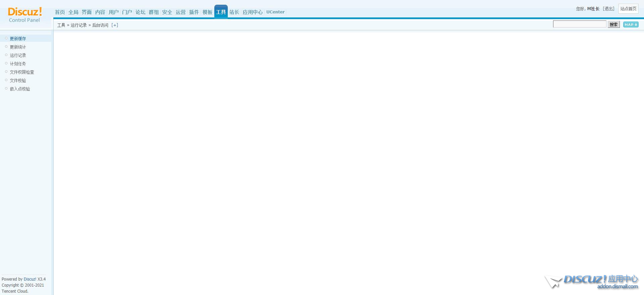Open the 首页 top menu
The image size is (644, 295).
(60, 12)
